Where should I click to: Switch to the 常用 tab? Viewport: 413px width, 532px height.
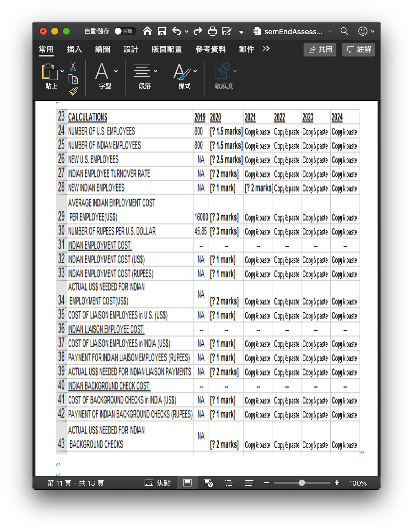click(46, 50)
